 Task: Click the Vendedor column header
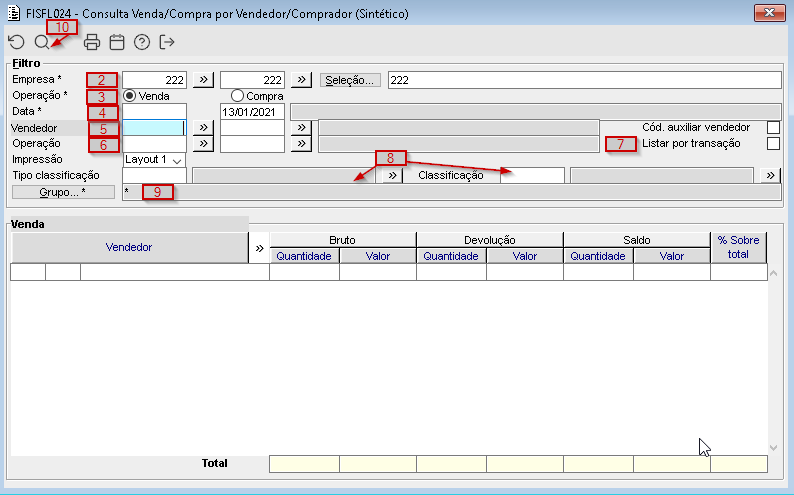[x=130, y=248]
